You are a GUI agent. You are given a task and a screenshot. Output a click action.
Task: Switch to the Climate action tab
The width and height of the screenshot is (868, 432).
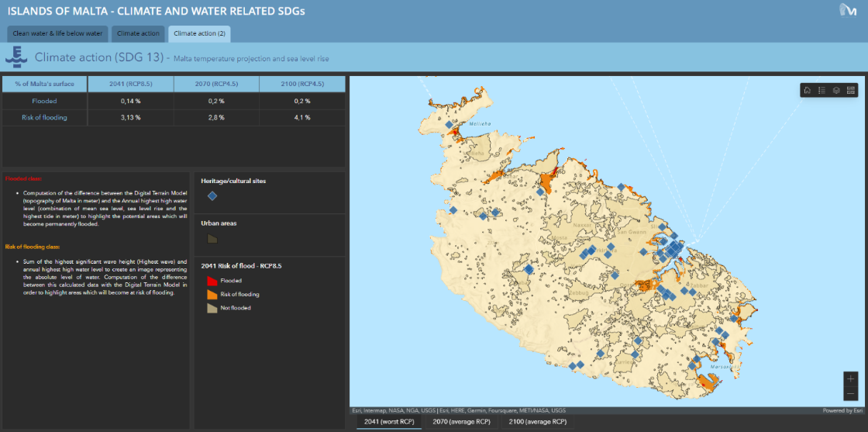coord(139,34)
